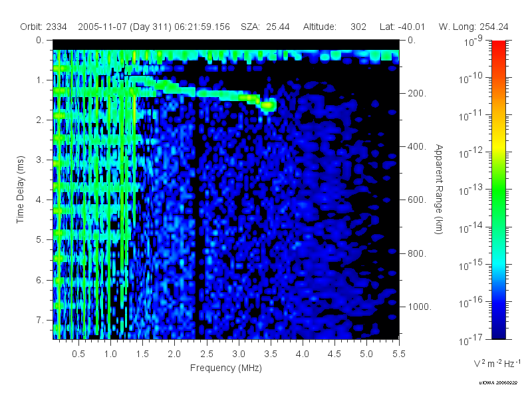Click the '5.' time delay tick label

click(x=40, y=240)
